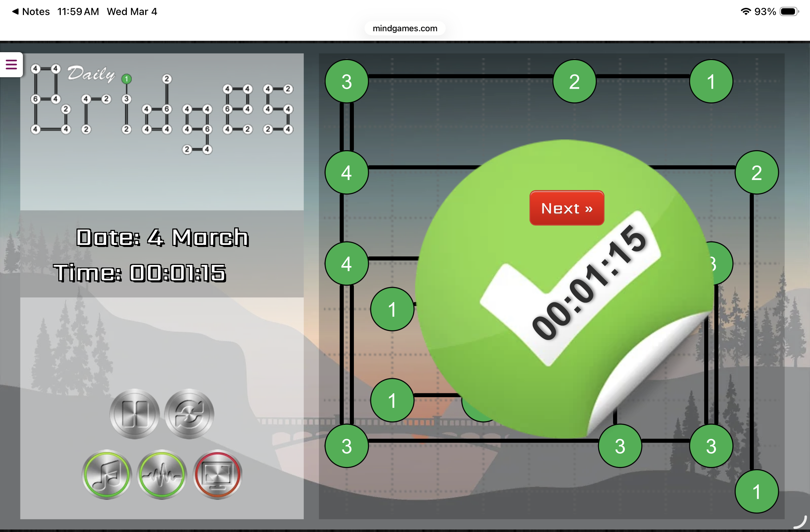Screen dimensions: 810x532
Task: Toggle the fullscreen monitor button
Action: click(x=217, y=474)
